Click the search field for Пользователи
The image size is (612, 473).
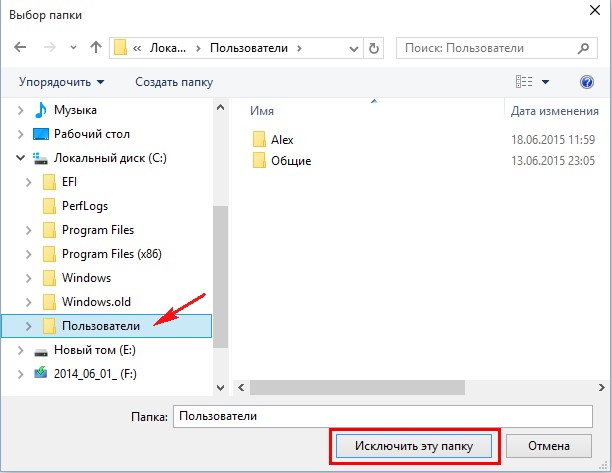(x=496, y=48)
